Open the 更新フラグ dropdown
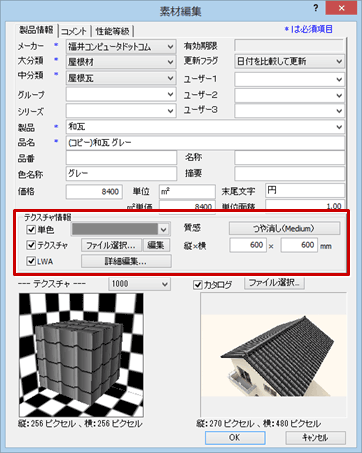Image resolution: width=362 pixels, height=453 pixels. click(289, 61)
